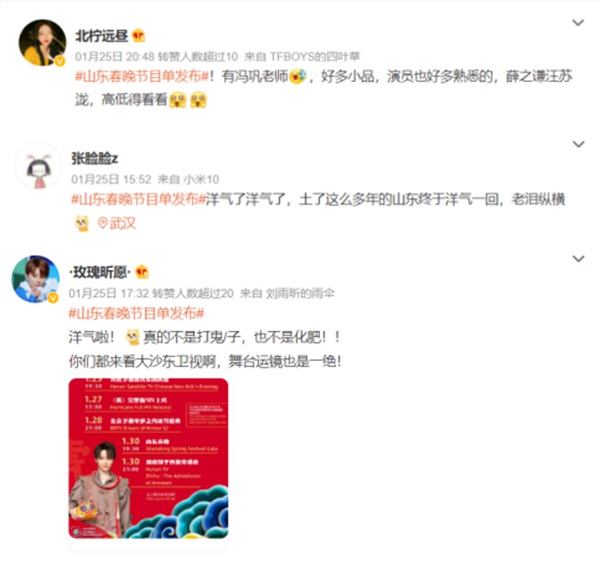Click the VIP badge beside 北柠远昼
Image resolution: width=600 pixels, height=569 pixels.
point(139,36)
